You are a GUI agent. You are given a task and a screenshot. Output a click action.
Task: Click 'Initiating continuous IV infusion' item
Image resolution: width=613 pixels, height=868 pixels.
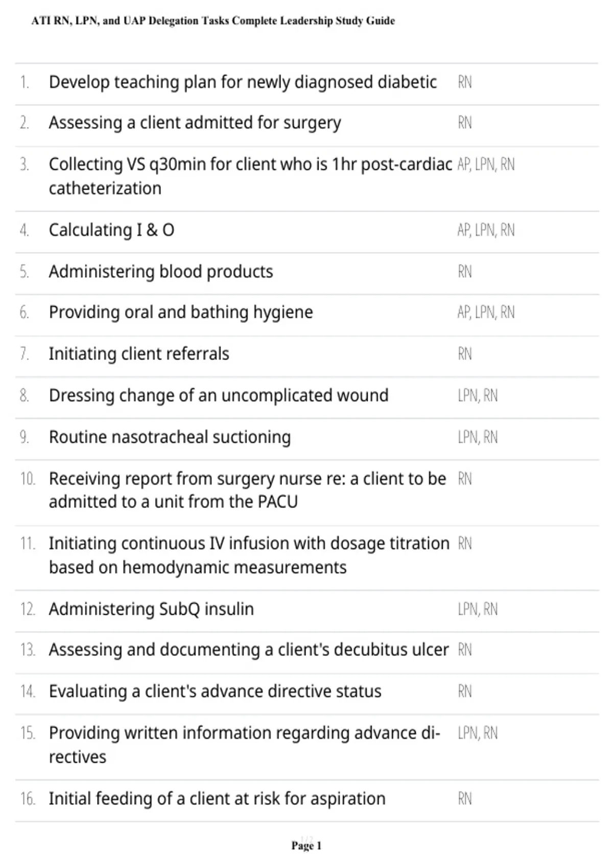point(249,556)
